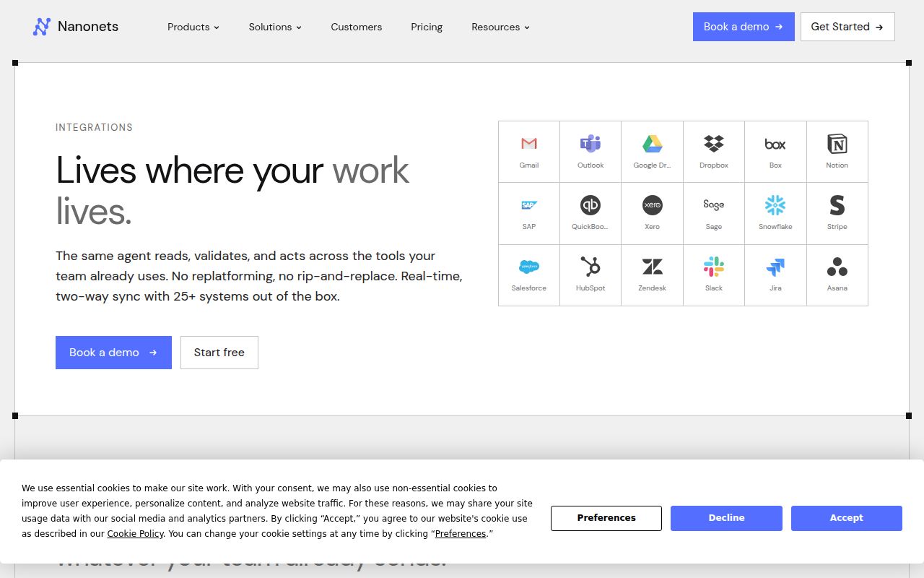Click the Nanonets logo icon

(42, 27)
